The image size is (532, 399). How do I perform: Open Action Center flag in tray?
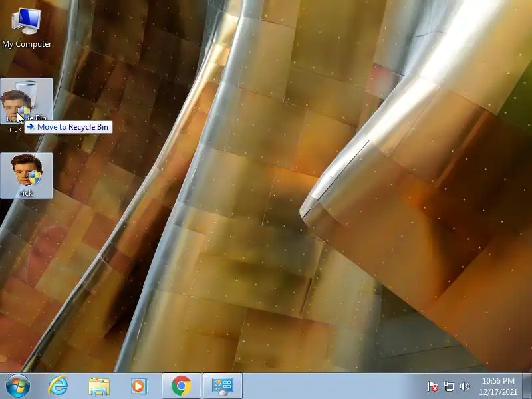pos(433,386)
